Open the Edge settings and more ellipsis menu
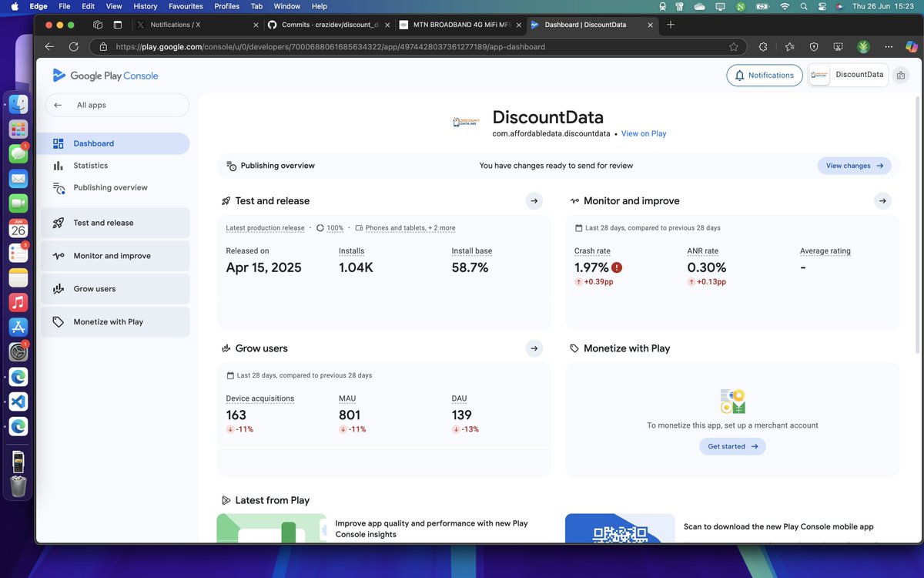Image resolution: width=924 pixels, height=578 pixels. click(889, 46)
